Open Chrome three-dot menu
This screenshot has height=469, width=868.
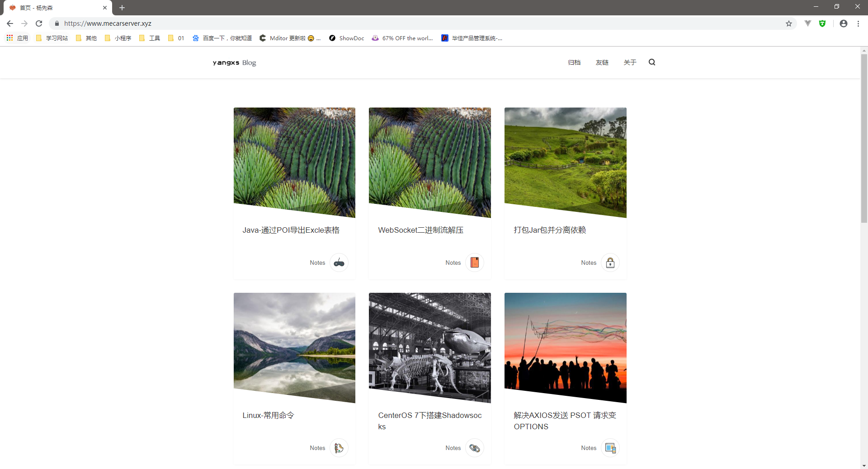(858, 23)
